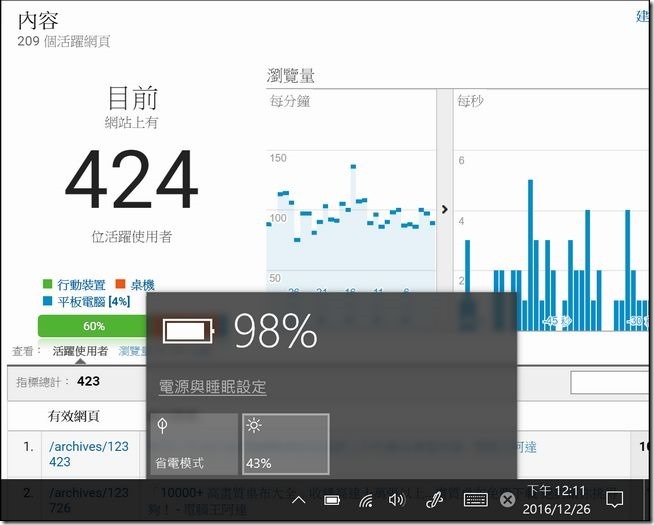
Task: Click the 98% battery percentage text
Action: [276, 331]
